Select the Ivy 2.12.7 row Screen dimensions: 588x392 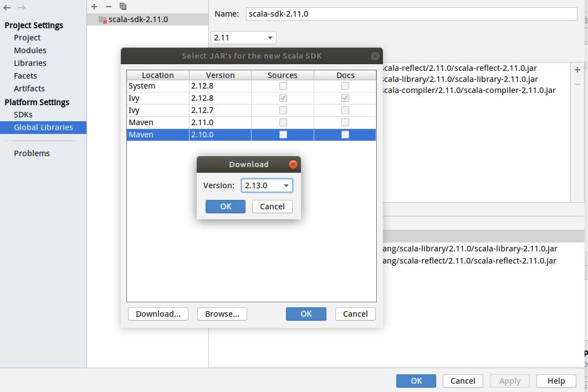pos(251,110)
